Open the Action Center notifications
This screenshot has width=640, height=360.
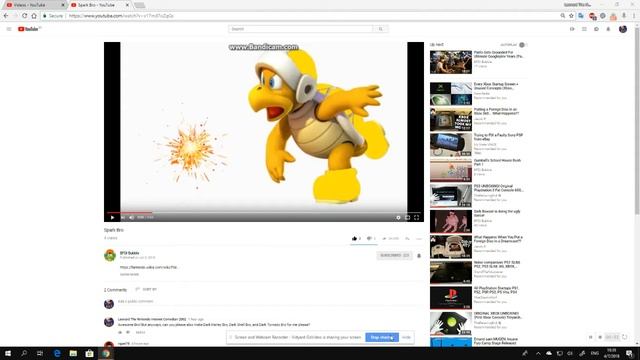coord(630,353)
